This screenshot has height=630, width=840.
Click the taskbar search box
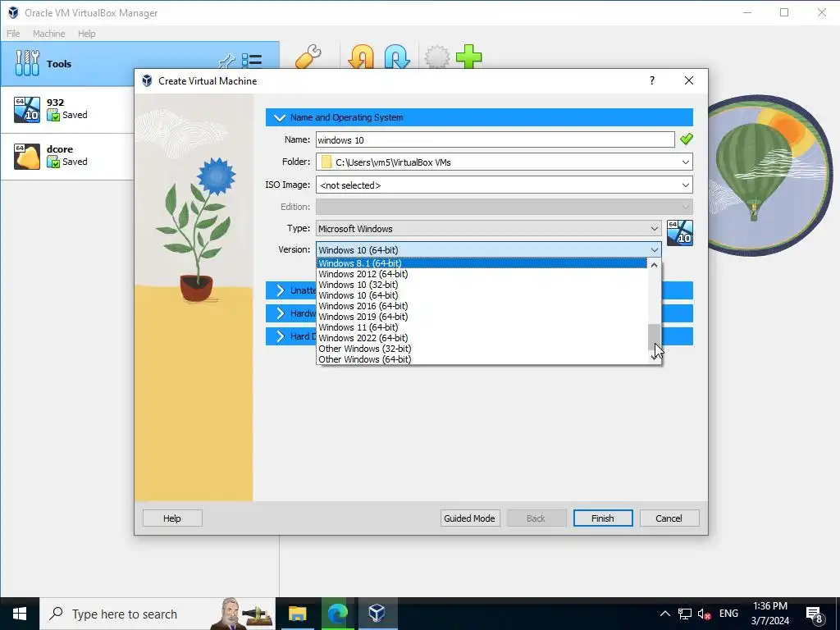[x=157, y=614]
